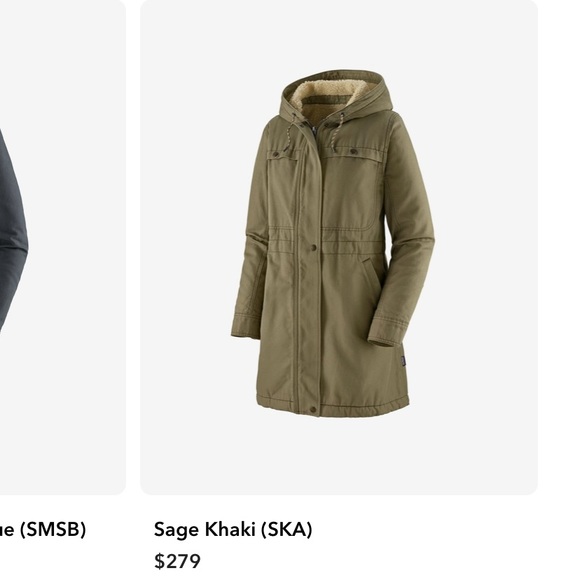This screenshot has width=580, height=580.
Task: Click the elastic waist seam on khaki jacket
Action: tap(326, 241)
